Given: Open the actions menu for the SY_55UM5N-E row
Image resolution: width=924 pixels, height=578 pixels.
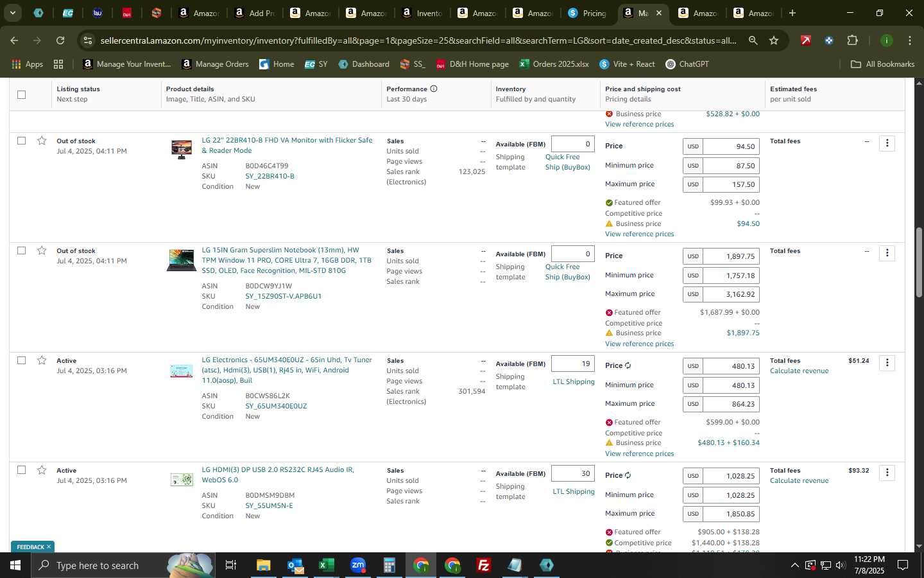Looking at the screenshot, I should point(887,473).
